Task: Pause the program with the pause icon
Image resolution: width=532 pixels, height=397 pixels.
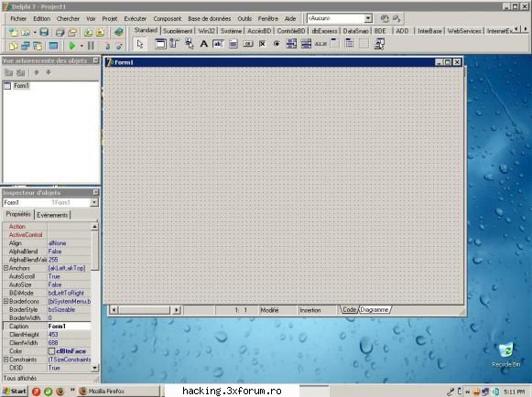Action: pyautogui.click(x=91, y=46)
